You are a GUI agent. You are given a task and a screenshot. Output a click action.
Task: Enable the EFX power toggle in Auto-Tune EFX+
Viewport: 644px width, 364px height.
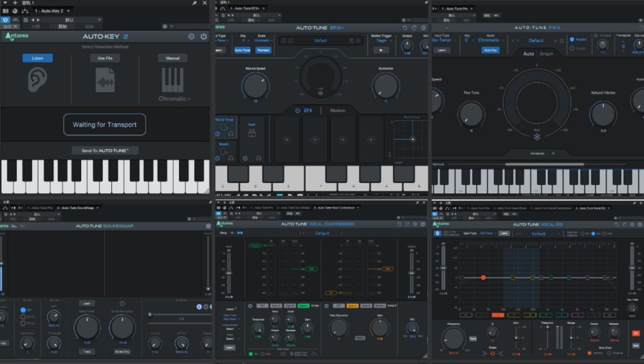click(297, 111)
